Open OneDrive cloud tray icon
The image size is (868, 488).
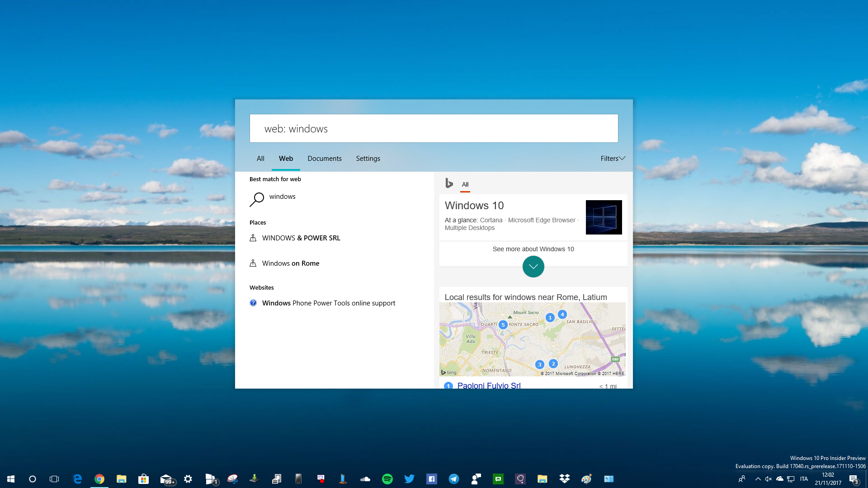(780, 479)
